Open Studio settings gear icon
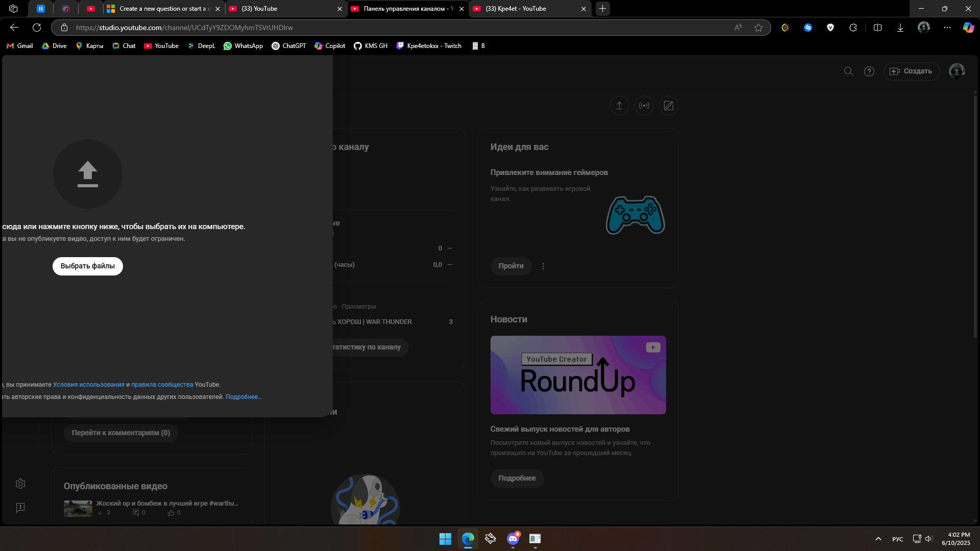The width and height of the screenshot is (980, 551). tap(20, 484)
